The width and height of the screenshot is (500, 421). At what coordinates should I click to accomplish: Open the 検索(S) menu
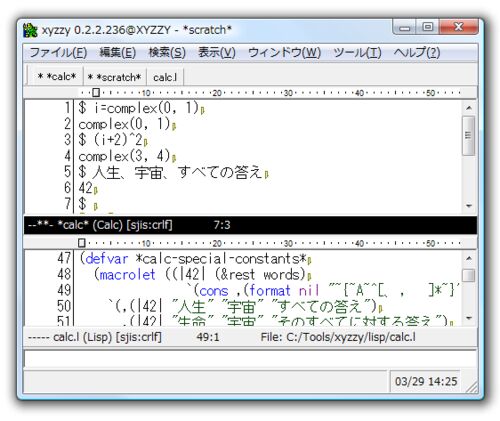tap(167, 53)
